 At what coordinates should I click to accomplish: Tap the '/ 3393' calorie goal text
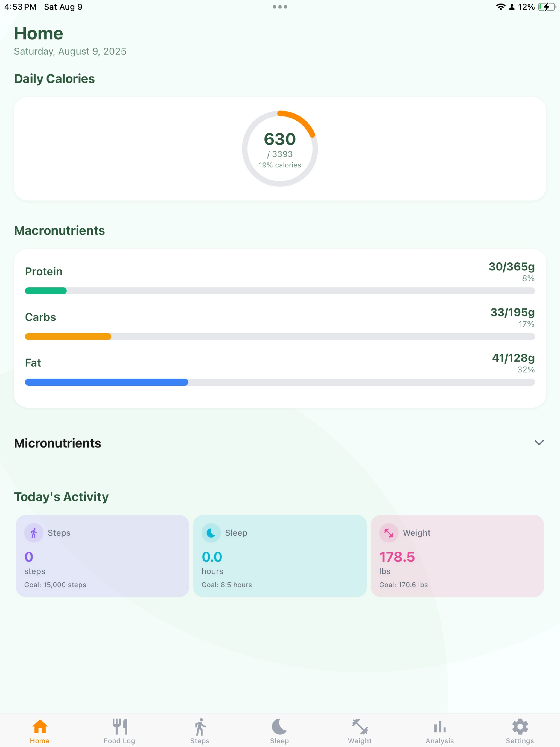click(280, 154)
